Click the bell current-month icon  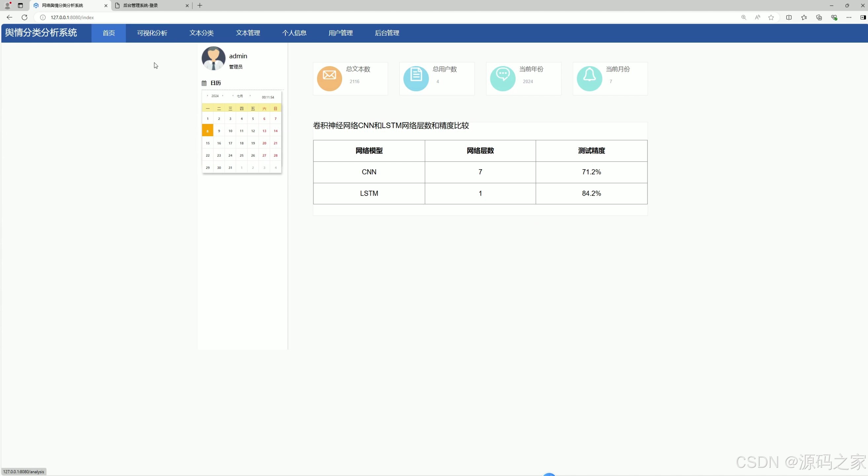point(589,78)
